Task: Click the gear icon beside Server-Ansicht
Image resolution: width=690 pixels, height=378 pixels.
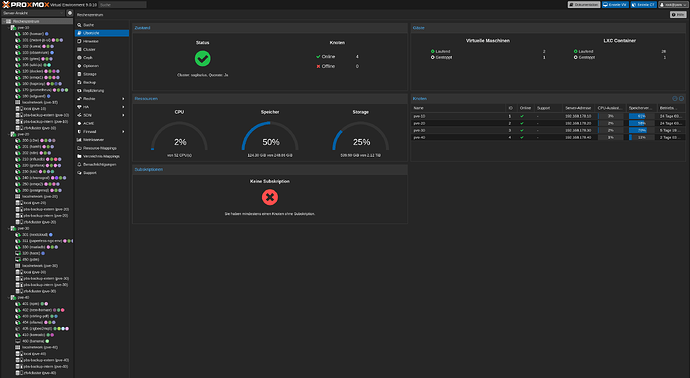Action: (x=70, y=13)
